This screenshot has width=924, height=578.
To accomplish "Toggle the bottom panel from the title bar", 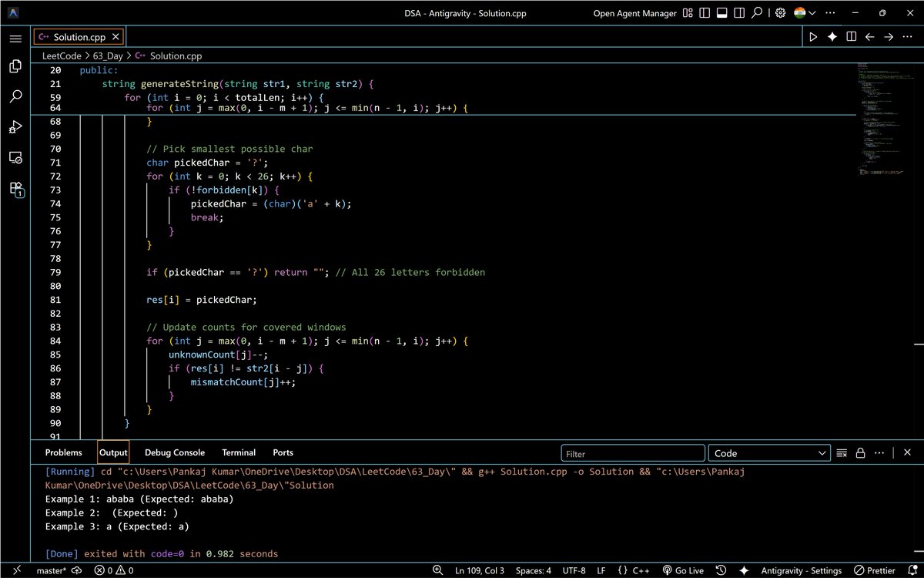I will [x=722, y=13].
